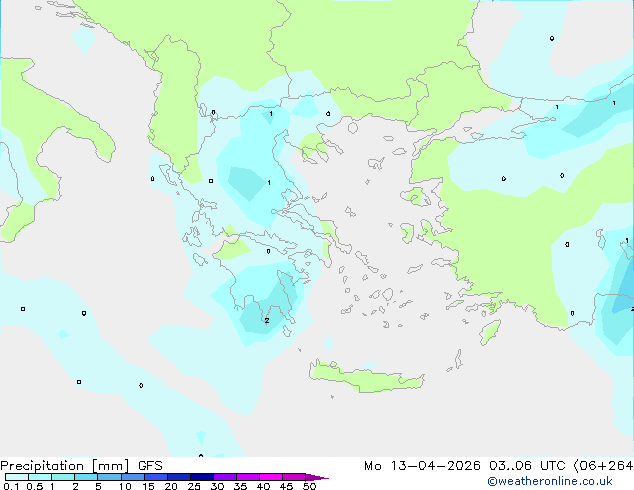Click the 'Precipitation [mm]' title text
634x490 pixels.
pos(65,466)
